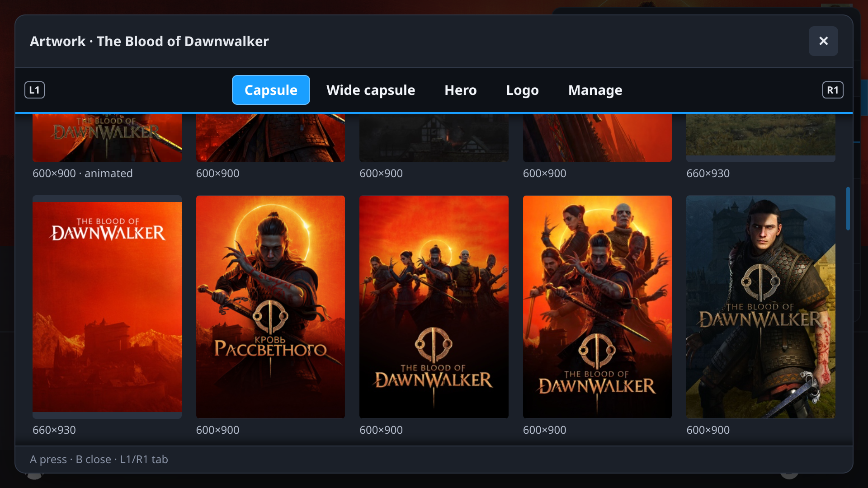
Task: Select the dark timber-framed house capsule
Action: coord(434,138)
